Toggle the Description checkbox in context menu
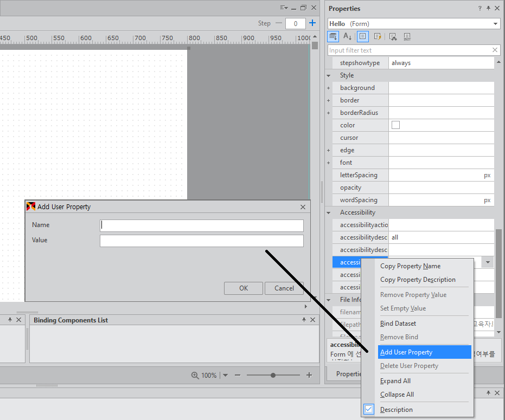 click(369, 410)
